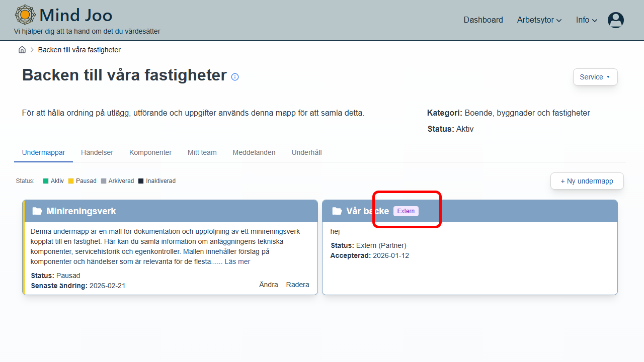Click Status: Pausad in Minireningsverk card
The height and width of the screenshot is (362, 644).
pos(55,276)
